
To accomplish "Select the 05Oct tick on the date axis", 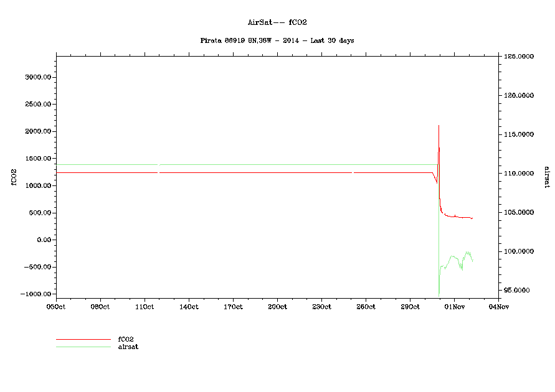I will [x=56, y=307].
